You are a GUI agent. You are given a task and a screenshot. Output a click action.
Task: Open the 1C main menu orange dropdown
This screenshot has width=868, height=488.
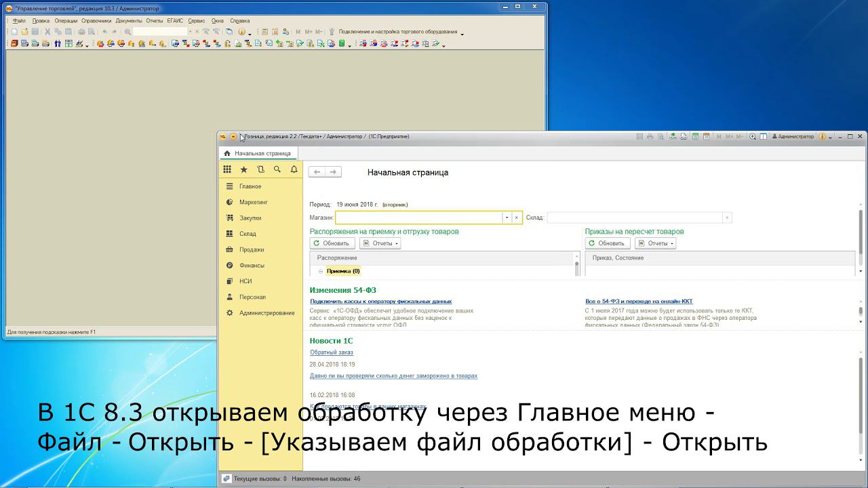[233, 136]
